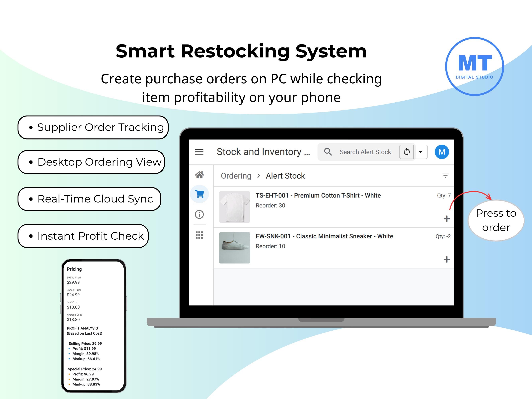Add Classic Minimalist Sneaker to order with plus
The width and height of the screenshot is (532, 399).
[x=447, y=260]
